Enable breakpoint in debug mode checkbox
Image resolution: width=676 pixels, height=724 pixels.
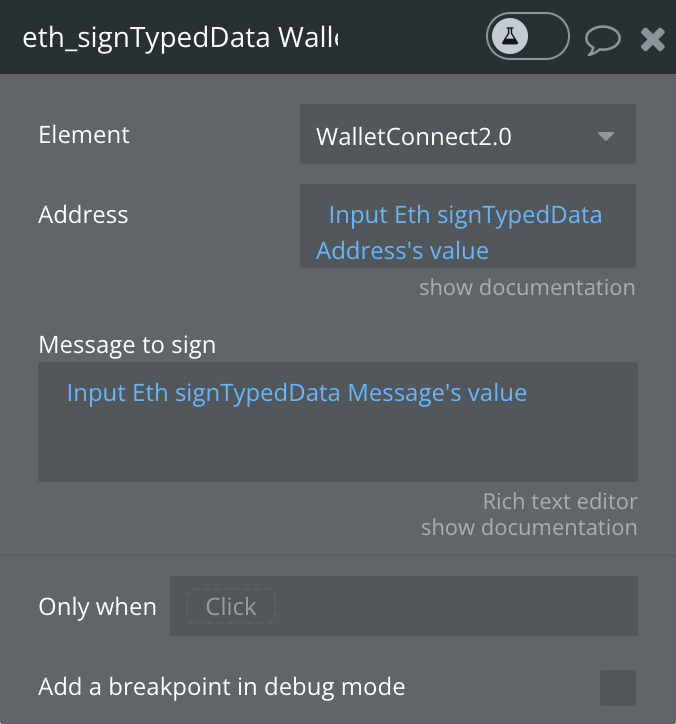(x=618, y=688)
